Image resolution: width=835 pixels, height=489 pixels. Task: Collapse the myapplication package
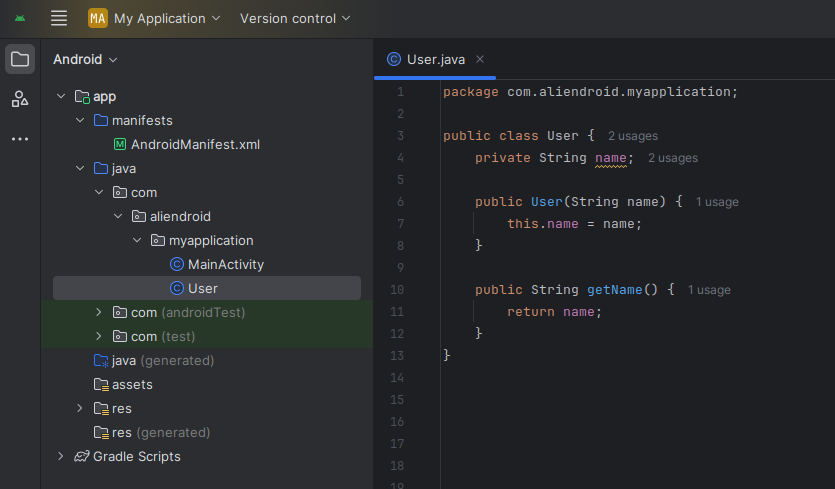137,240
